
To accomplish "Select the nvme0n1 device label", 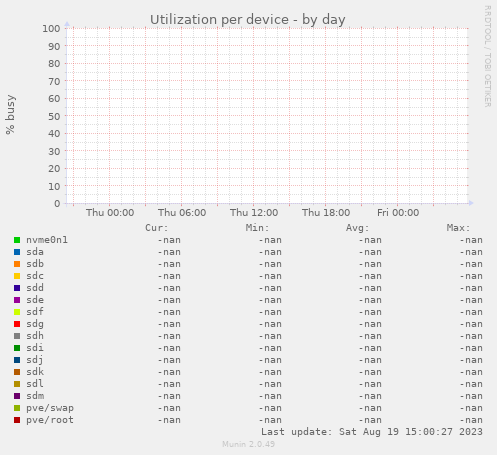I will [47, 240].
